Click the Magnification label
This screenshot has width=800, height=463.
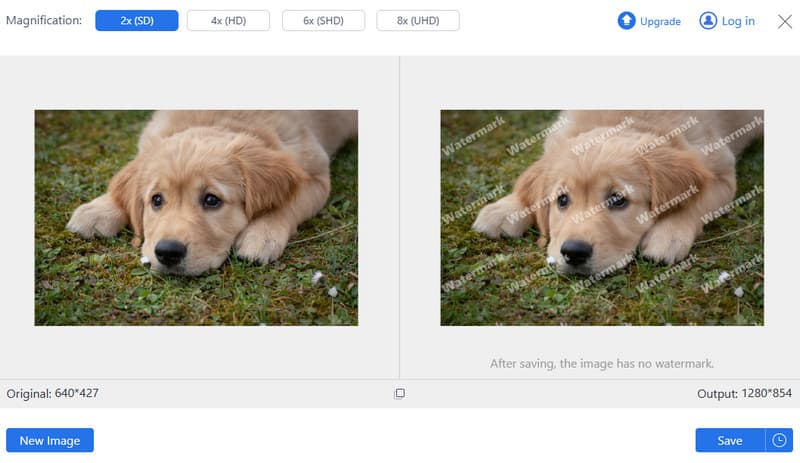point(44,21)
